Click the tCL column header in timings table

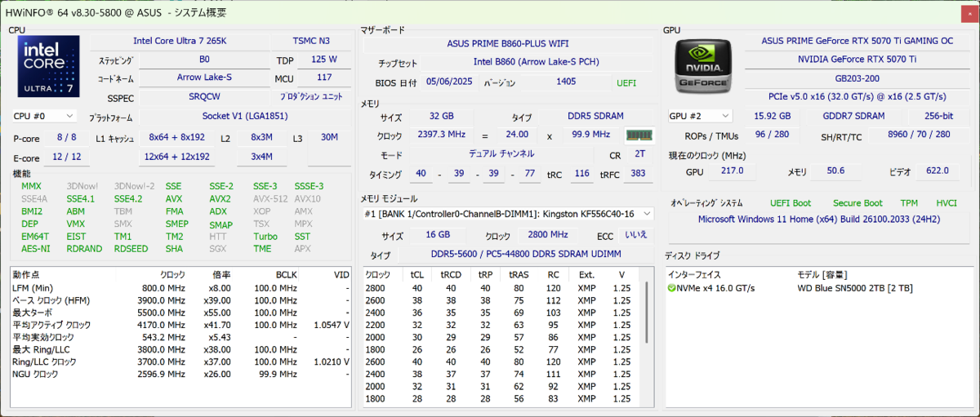point(417,275)
